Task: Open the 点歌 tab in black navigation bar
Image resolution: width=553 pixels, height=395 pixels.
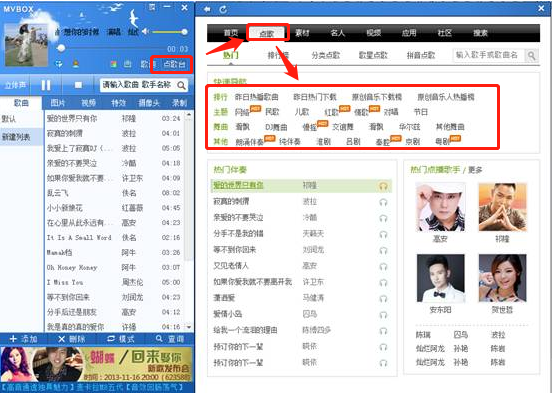Action: click(267, 34)
